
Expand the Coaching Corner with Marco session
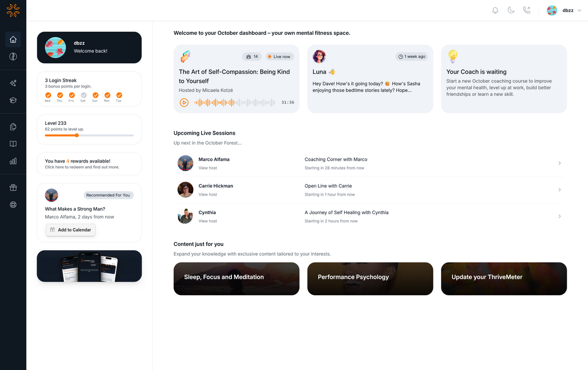[x=560, y=163]
